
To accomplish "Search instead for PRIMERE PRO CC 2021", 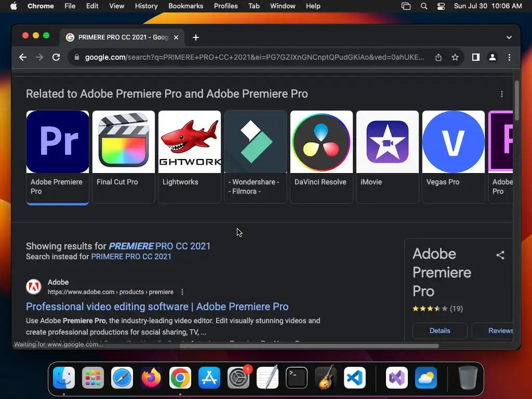I will (x=131, y=257).
